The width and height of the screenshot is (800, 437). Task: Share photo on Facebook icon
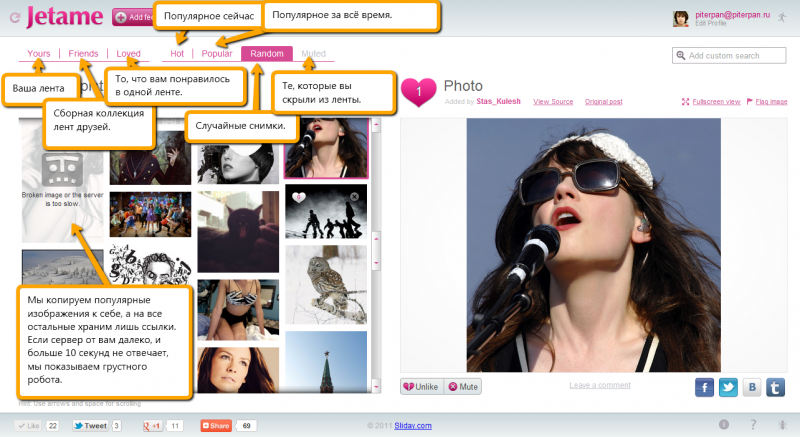705,388
